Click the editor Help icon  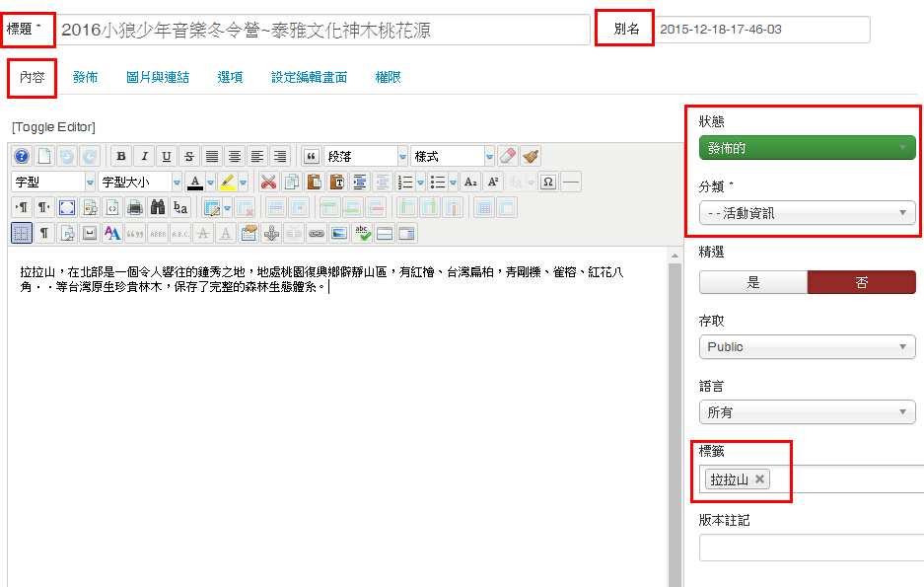22,157
